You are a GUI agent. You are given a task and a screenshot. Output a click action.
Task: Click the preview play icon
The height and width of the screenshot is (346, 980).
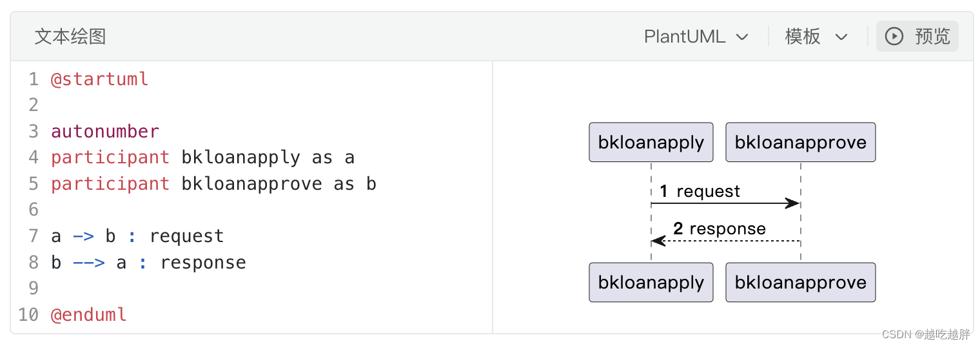pos(894,36)
